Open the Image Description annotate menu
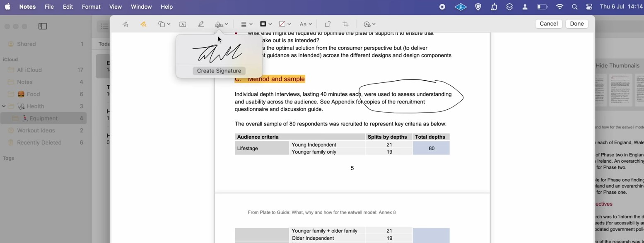 pos(369,24)
